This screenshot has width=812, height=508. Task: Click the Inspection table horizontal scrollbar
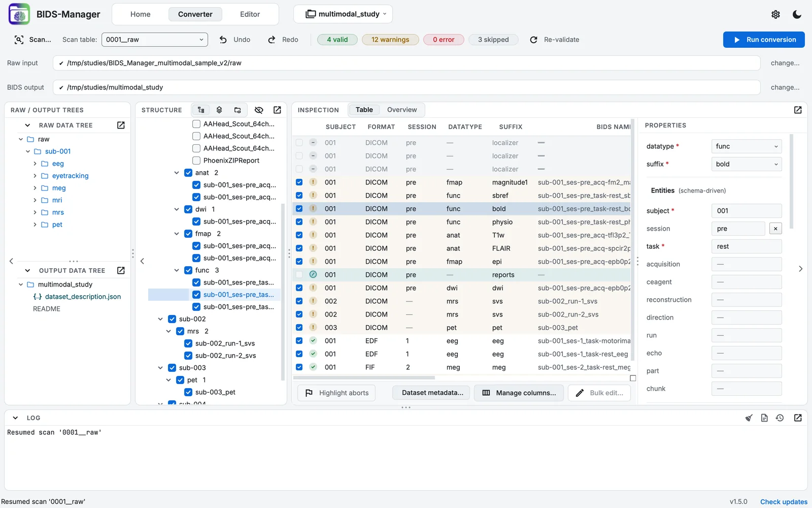tap(364, 378)
